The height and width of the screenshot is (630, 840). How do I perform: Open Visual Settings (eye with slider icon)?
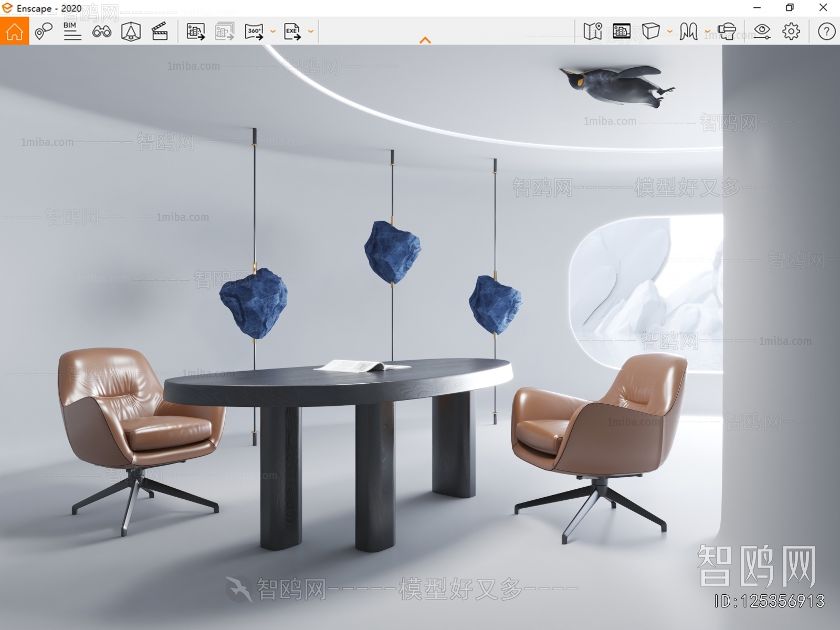[x=762, y=31]
